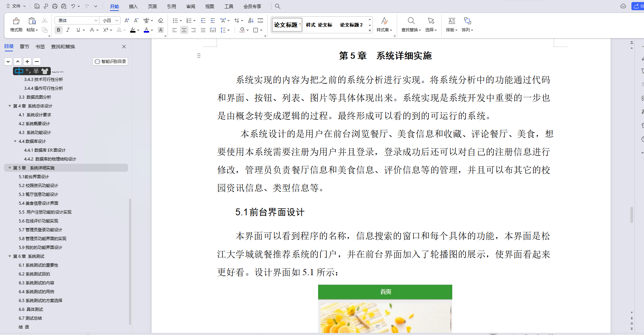This screenshot has height=335, width=644.
Task: Clear formatting with the eraser icon
Action: [161, 20]
